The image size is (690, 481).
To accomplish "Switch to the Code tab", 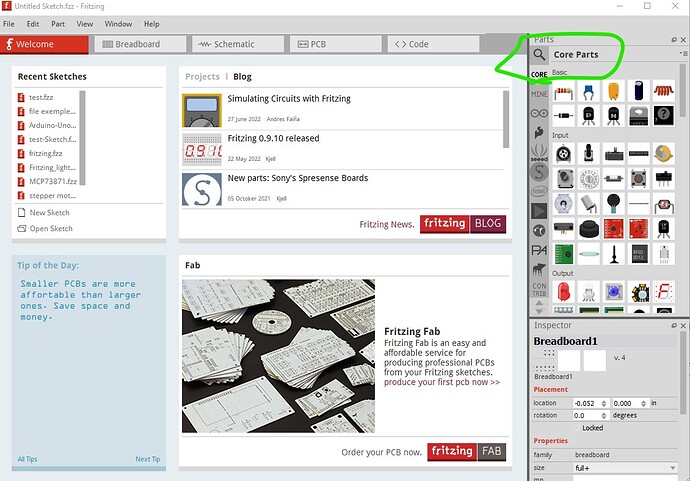I will (x=433, y=44).
